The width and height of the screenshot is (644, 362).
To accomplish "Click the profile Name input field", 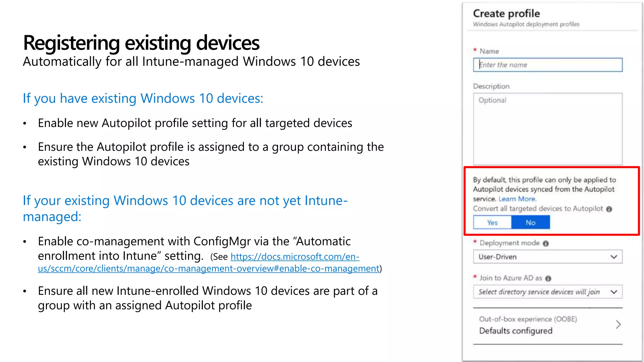I will tap(548, 65).
